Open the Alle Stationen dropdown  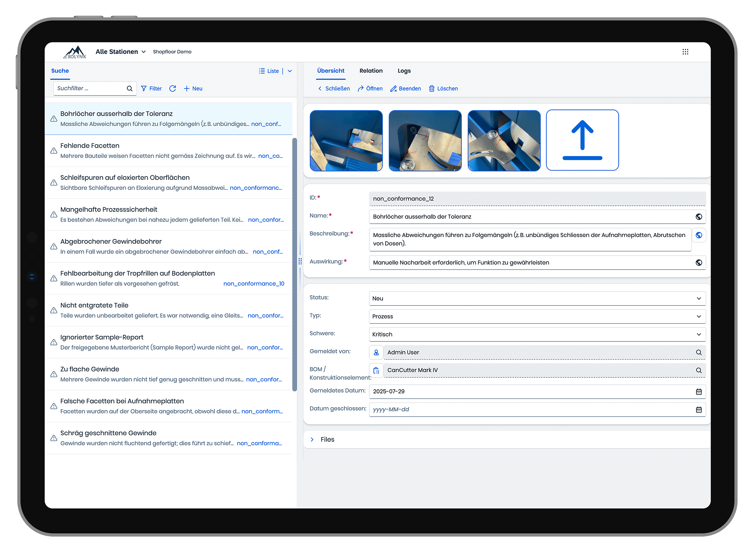click(x=121, y=52)
